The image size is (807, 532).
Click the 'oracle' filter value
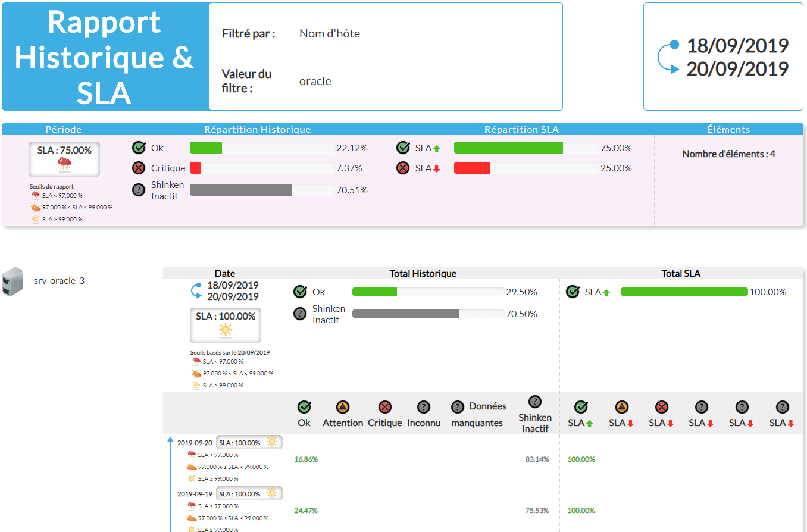[x=315, y=82]
